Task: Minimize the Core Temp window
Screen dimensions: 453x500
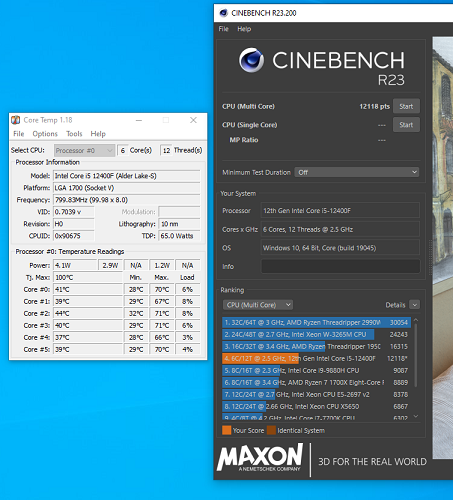Action: [x=139, y=120]
